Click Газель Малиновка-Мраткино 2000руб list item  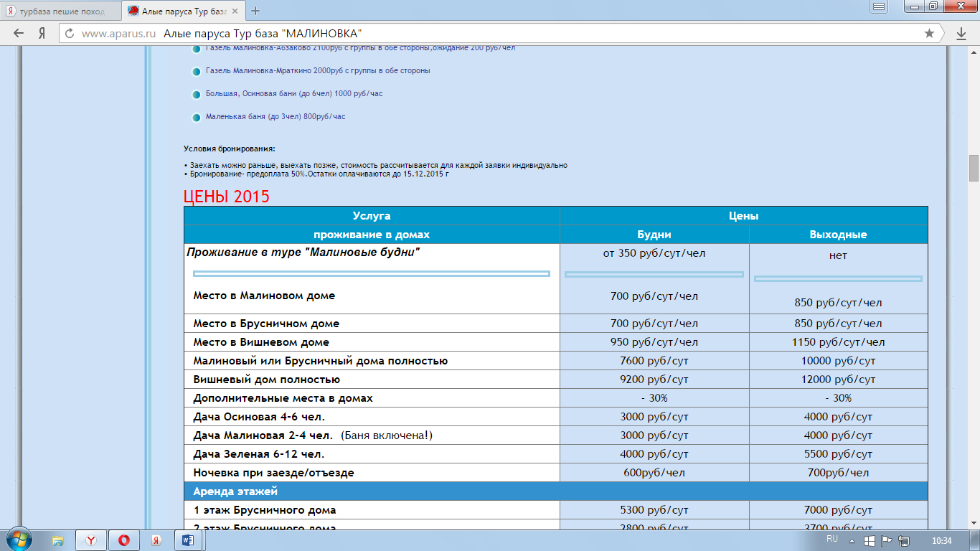pyautogui.click(x=318, y=71)
